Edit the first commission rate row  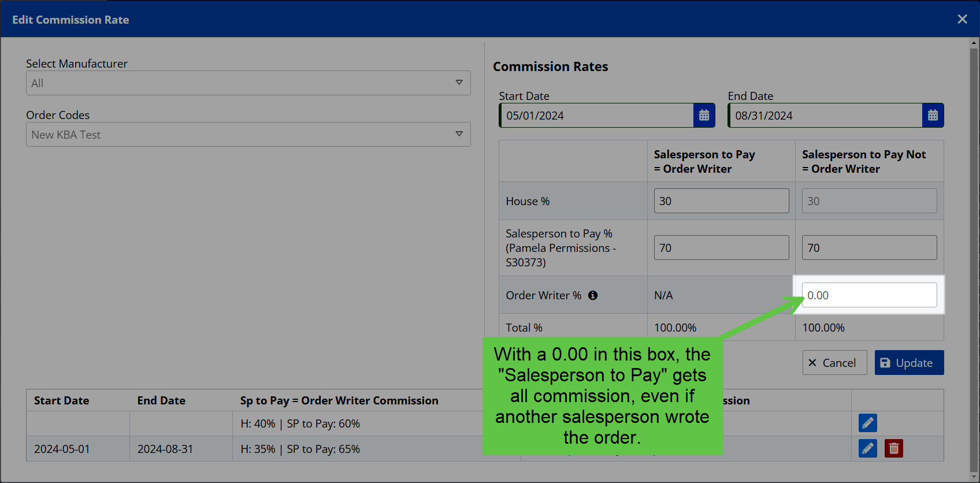(x=867, y=423)
